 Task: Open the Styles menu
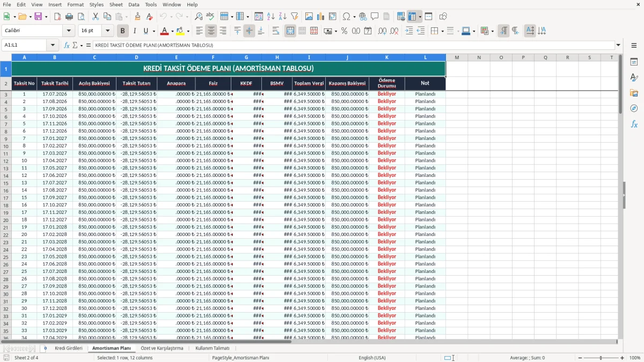(x=97, y=4)
